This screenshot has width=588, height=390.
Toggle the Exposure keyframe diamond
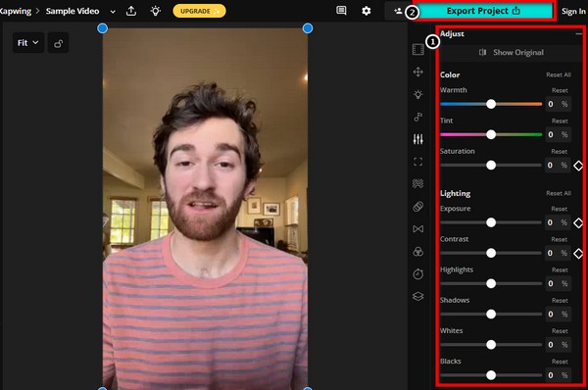click(578, 222)
